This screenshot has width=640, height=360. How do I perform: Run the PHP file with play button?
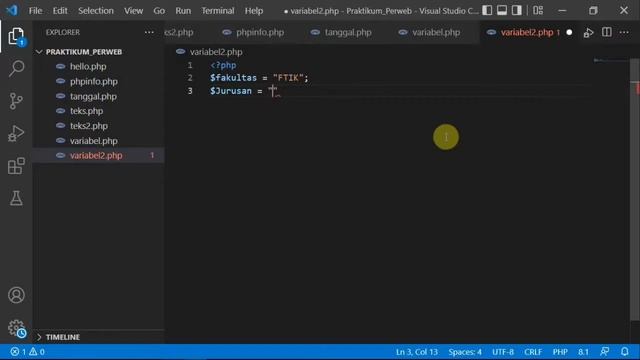pyautogui.click(x=588, y=32)
